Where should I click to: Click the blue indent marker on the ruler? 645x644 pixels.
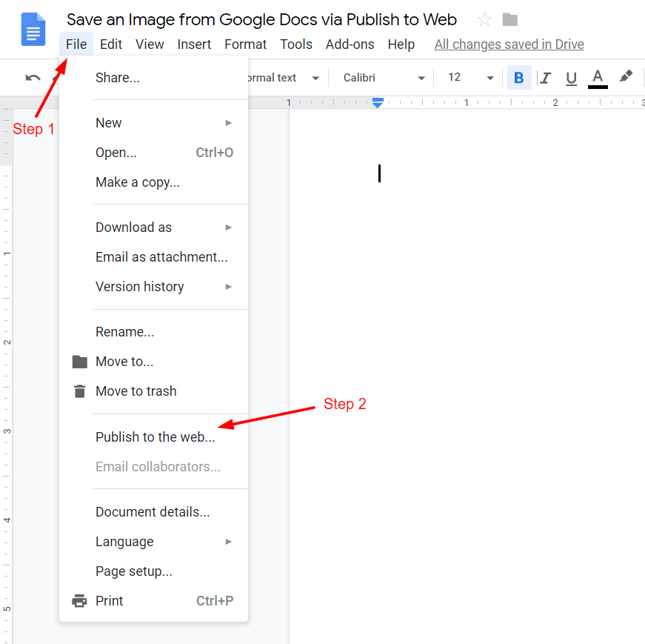[378, 103]
